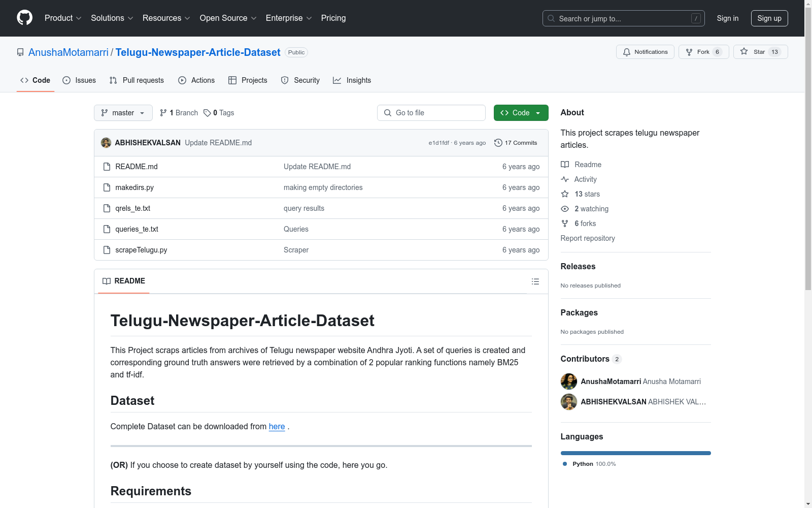Viewport: 812px width, 508px height.
Task: Click Report repository link
Action: pos(588,238)
